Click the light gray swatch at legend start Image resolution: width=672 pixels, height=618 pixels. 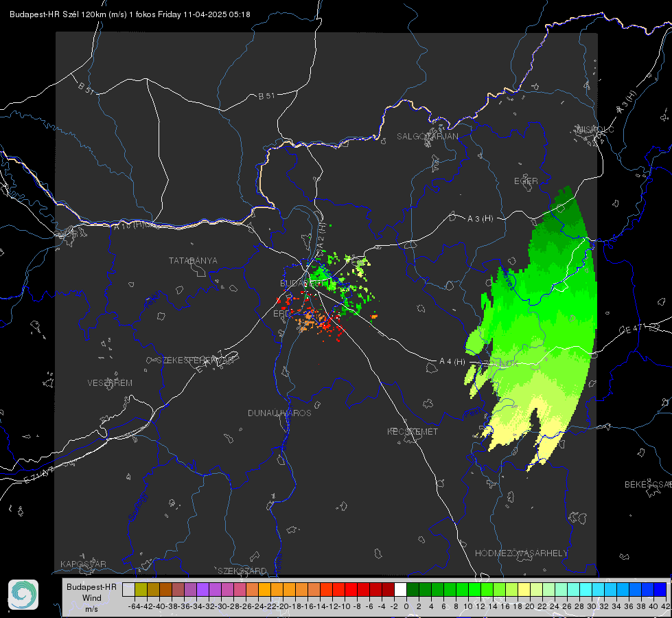click(128, 589)
